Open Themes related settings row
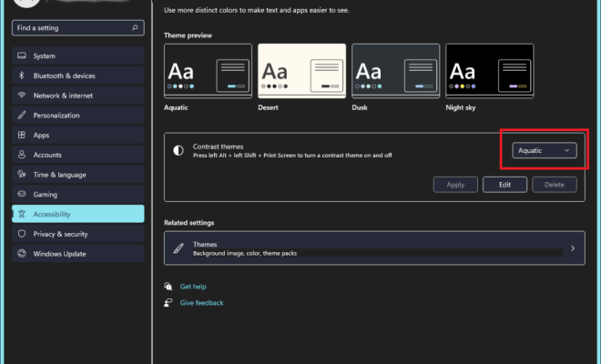This screenshot has height=364, width=601. coord(374,248)
